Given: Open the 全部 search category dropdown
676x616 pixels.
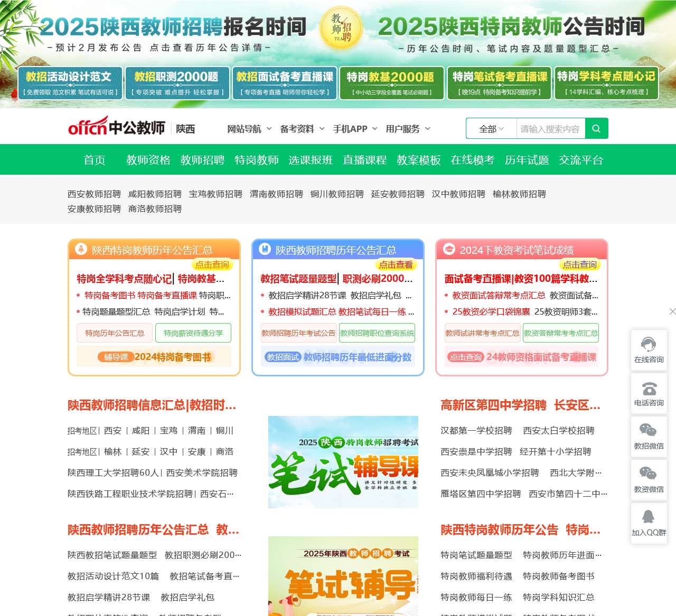Looking at the screenshot, I should (491, 129).
